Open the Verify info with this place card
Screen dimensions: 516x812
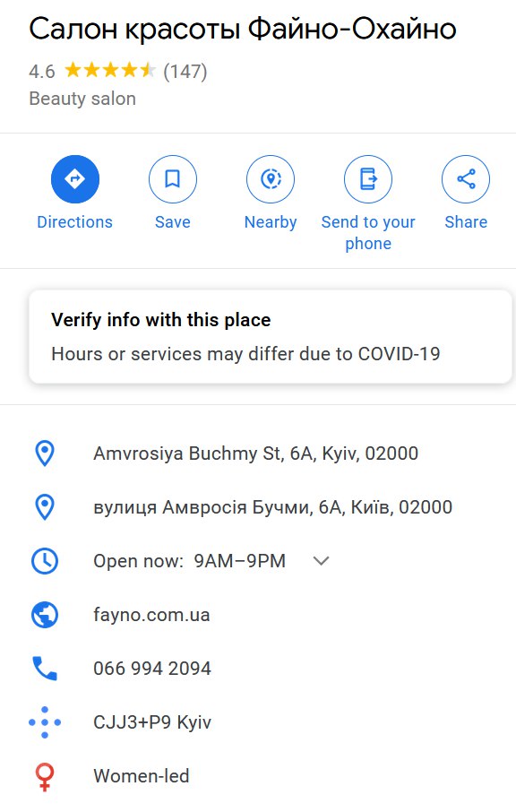[271, 337]
